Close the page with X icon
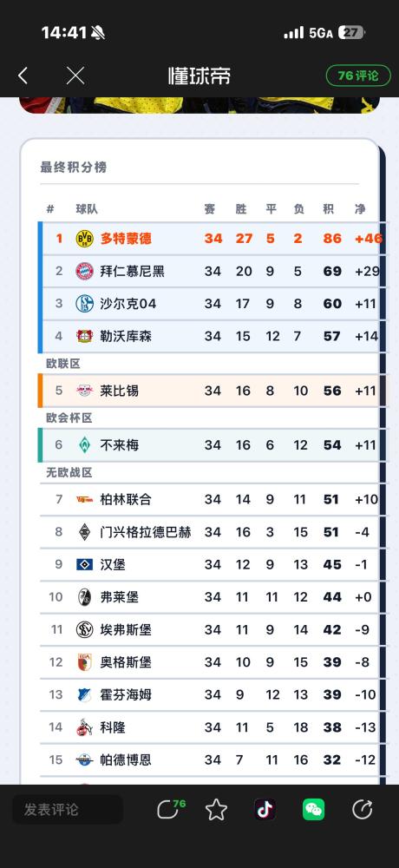The image size is (399, 868). coord(75,76)
